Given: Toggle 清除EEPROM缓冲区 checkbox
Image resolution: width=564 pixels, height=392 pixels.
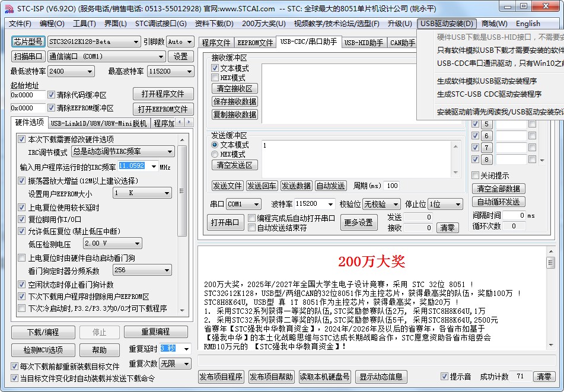Looking at the screenshot, I should 51,107.
